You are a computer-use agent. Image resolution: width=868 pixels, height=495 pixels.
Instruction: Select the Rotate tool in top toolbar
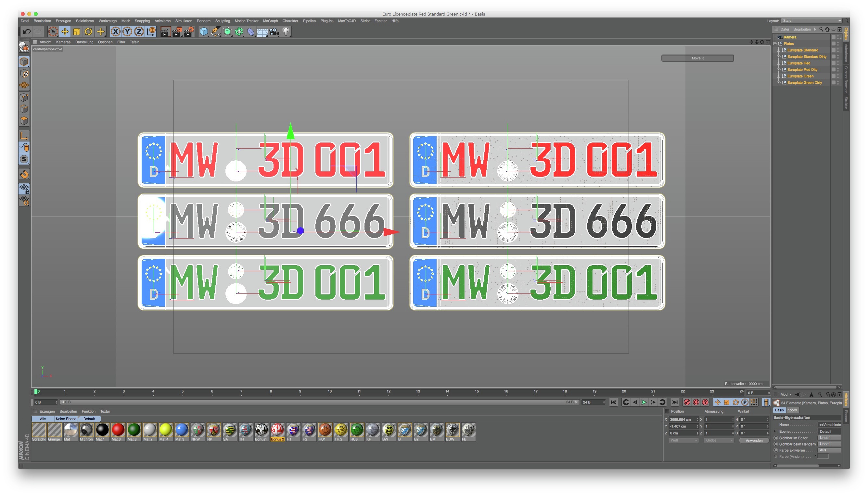coord(88,31)
